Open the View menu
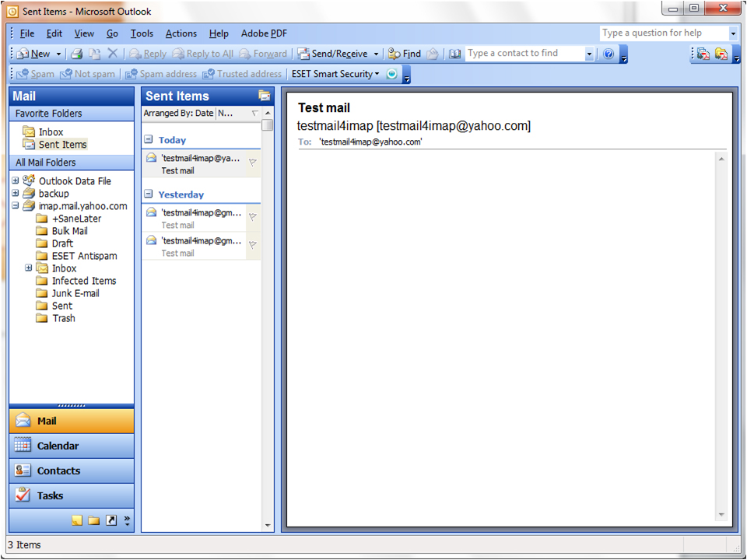 click(x=84, y=33)
